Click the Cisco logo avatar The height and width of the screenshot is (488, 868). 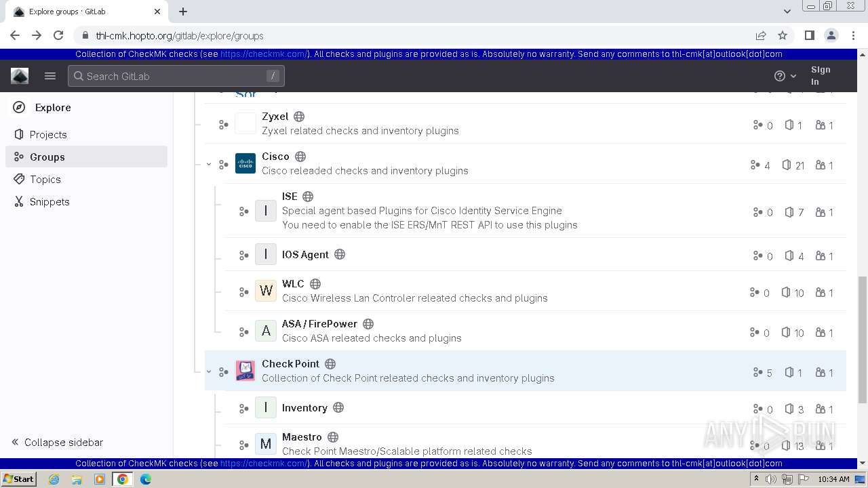245,163
